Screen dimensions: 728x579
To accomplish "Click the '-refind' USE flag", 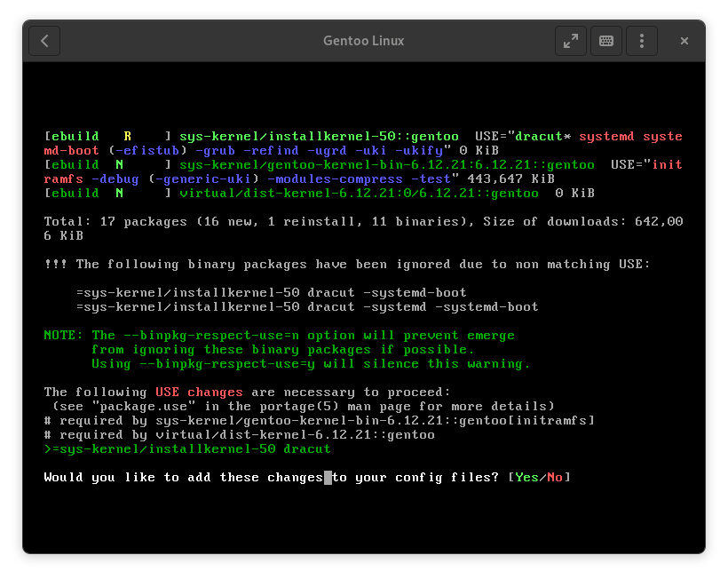I will click(x=271, y=150).
